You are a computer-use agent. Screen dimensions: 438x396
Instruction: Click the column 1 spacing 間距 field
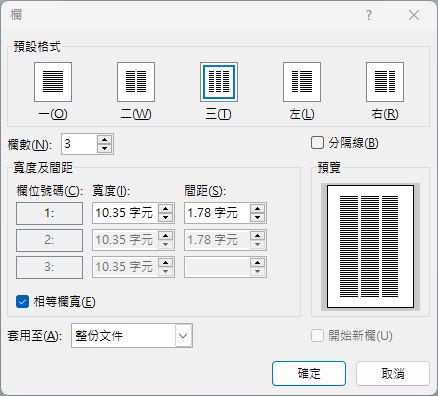[217, 213]
